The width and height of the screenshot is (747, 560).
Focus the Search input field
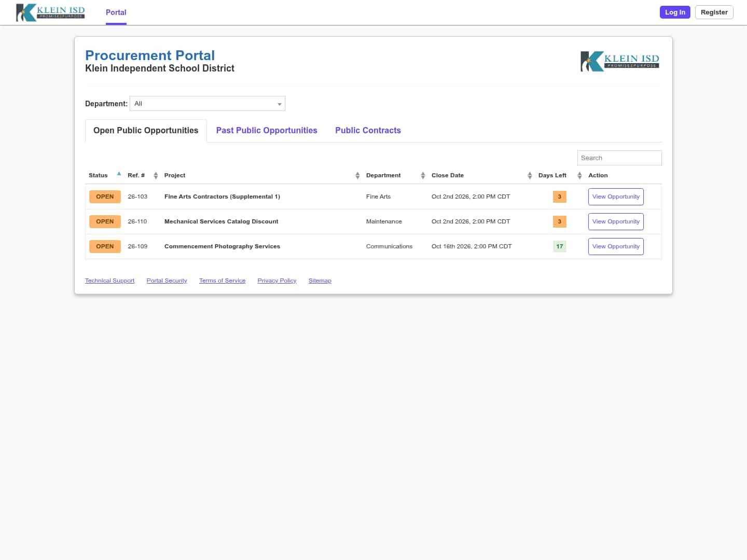[619, 158]
